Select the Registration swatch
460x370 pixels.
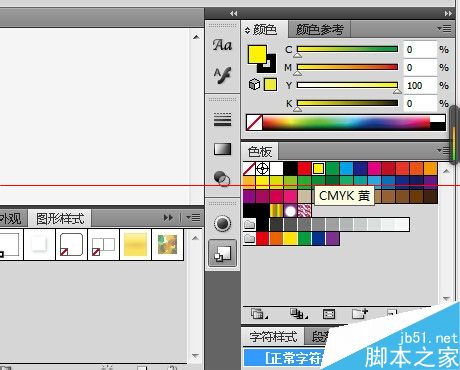tap(262, 169)
